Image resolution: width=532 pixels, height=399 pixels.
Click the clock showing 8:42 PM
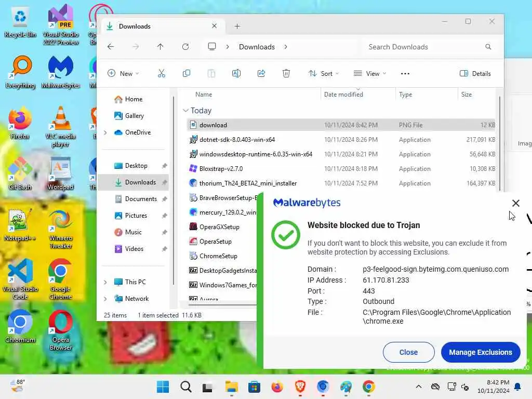pos(498,382)
